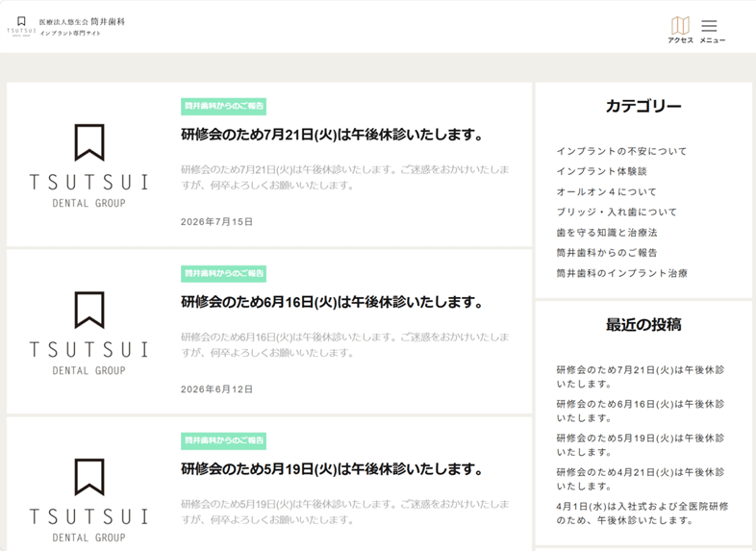Click excerpt text of the 5月19日 post
This screenshot has height=551, width=756.
344,512
